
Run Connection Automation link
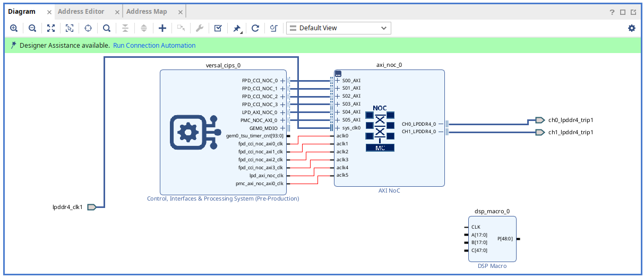tap(154, 46)
